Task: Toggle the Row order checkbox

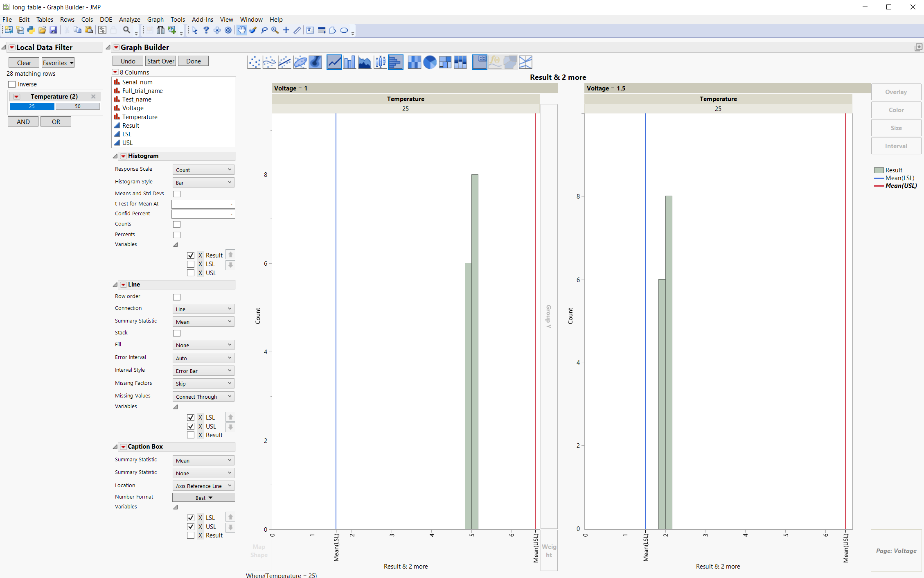Action: (177, 297)
